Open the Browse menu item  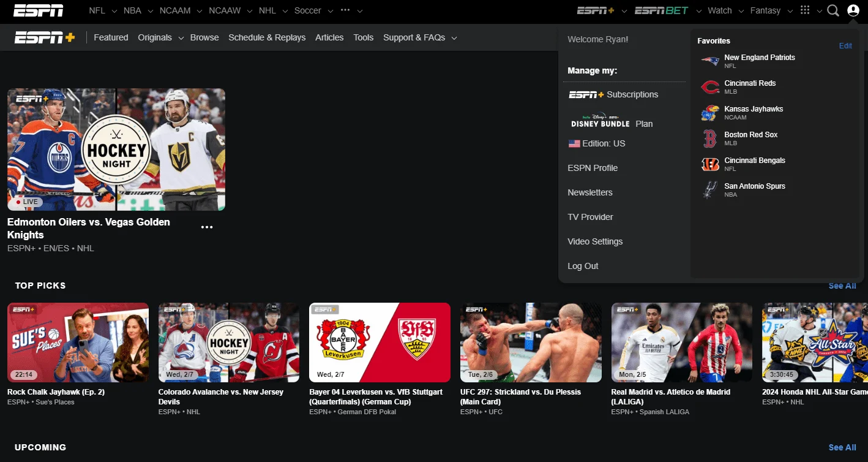(x=204, y=37)
